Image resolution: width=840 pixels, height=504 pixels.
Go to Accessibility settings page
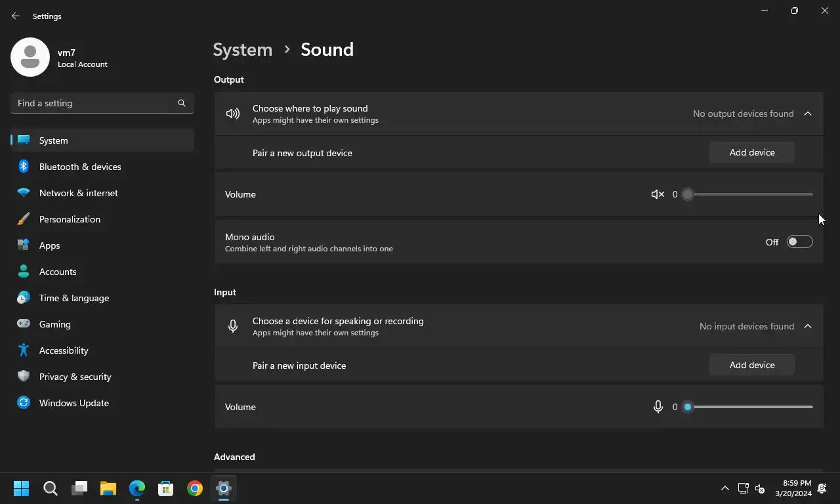[64, 350]
